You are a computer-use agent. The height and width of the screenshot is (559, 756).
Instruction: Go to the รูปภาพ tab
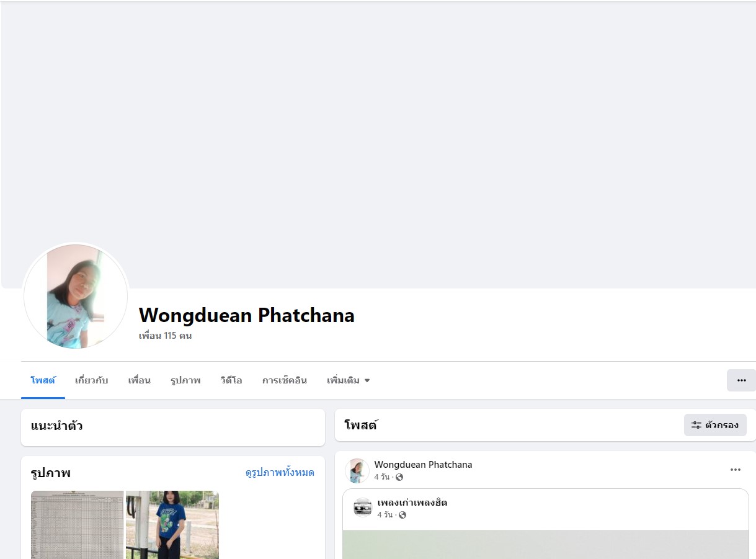tap(185, 380)
